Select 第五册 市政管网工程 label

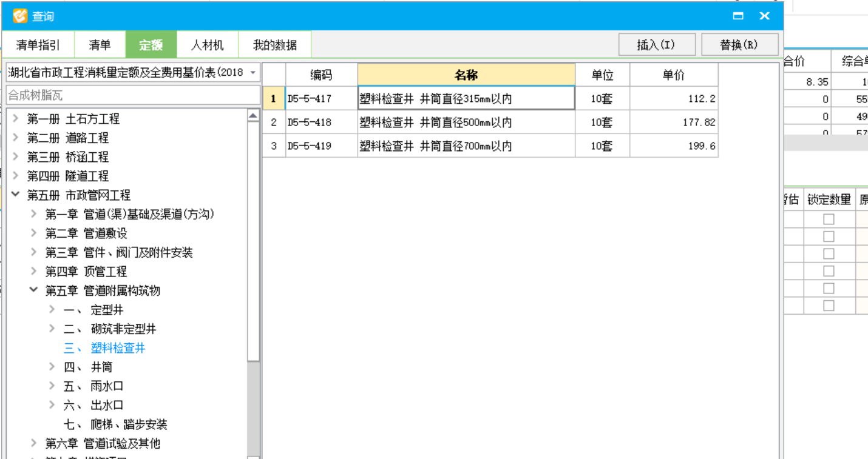[x=79, y=195]
